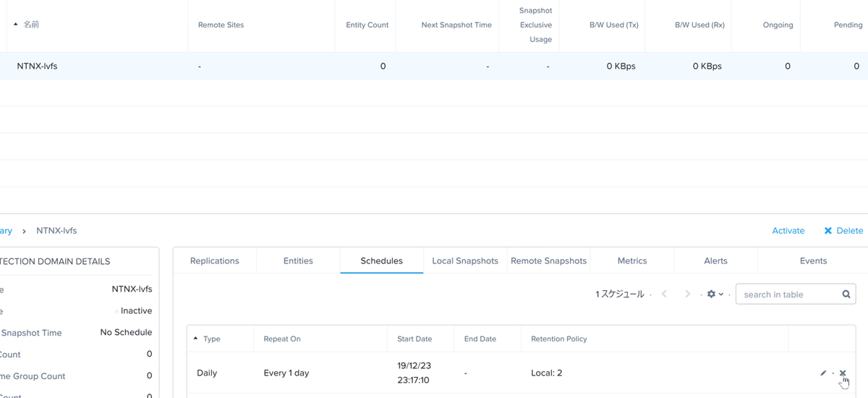Select the NTNX-lvfs table row
The width and height of the screenshot is (868, 398).
[x=434, y=66]
